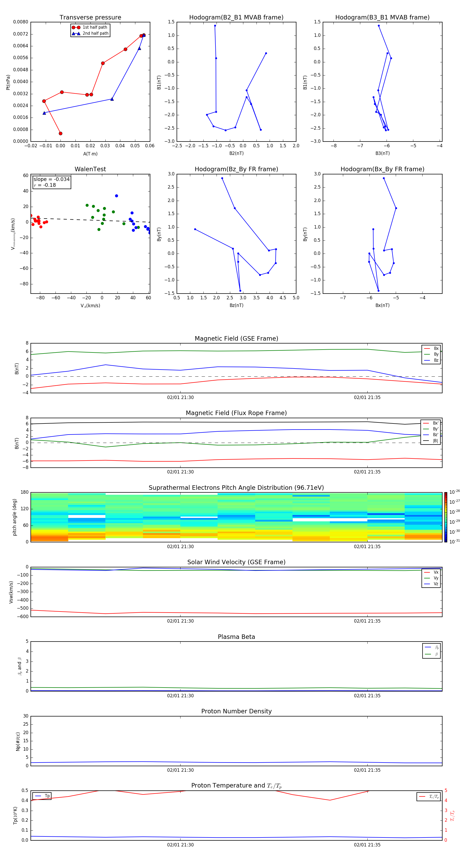Screen dimensions: 473x868
Task: Click the 'pitch angle (deg)' axis label
Action: point(14,517)
